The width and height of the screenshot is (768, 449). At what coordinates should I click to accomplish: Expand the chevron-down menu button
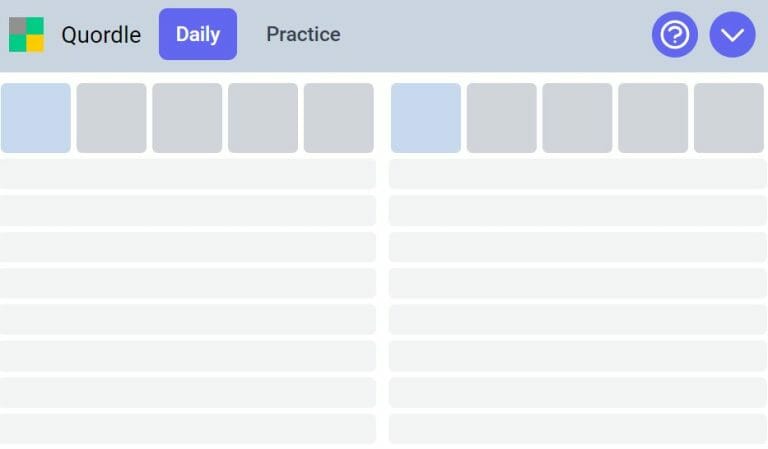point(732,34)
